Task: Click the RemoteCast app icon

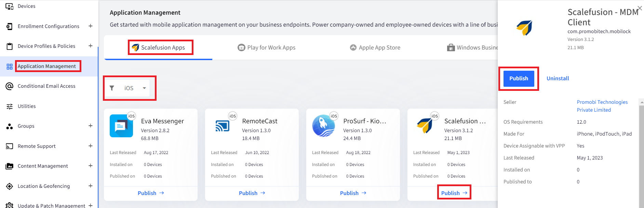Action: [x=223, y=126]
